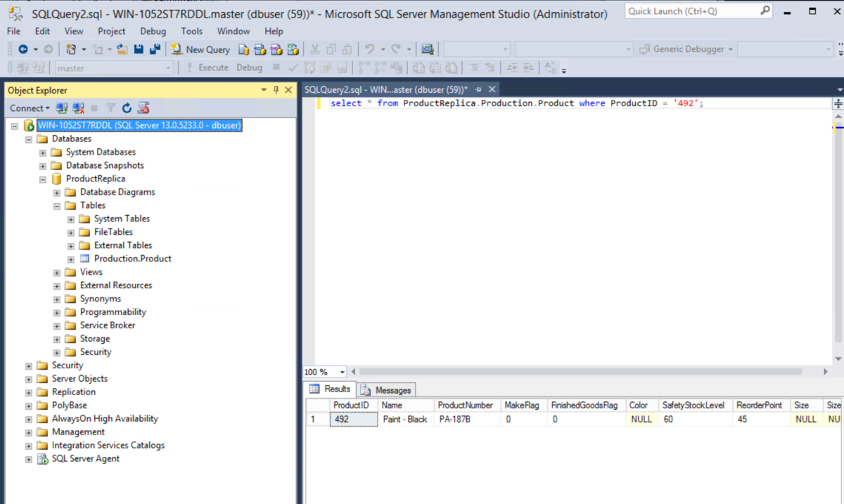
Task: Click the SQL query text line in editor
Action: pos(516,103)
